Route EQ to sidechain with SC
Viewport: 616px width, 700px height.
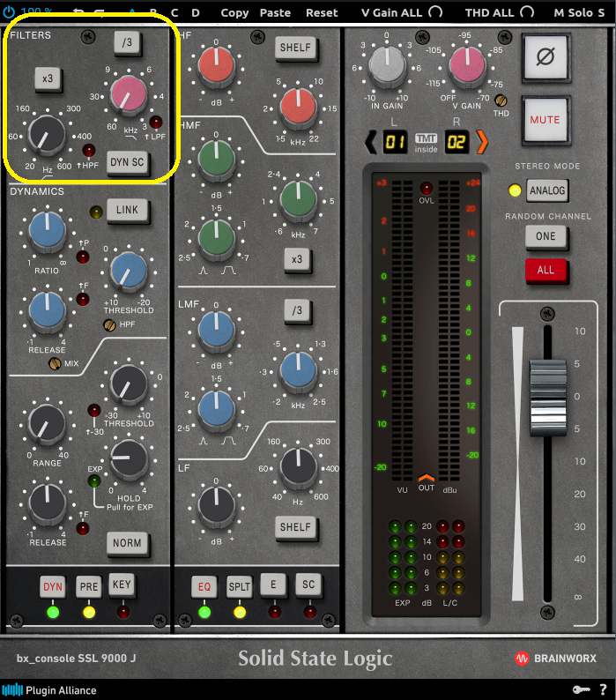tap(308, 585)
